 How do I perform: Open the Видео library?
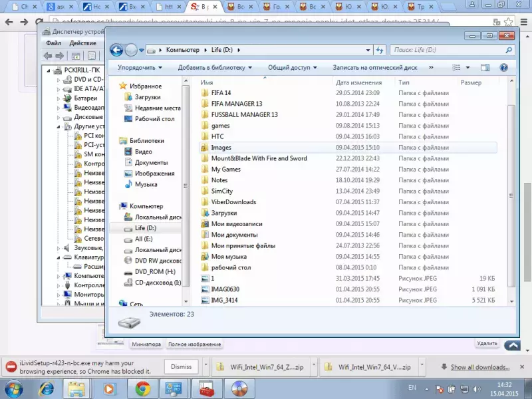point(143,152)
